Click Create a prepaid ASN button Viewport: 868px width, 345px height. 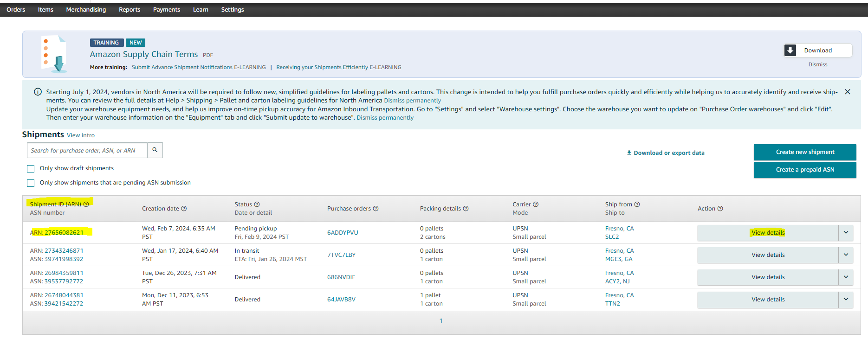(x=805, y=170)
